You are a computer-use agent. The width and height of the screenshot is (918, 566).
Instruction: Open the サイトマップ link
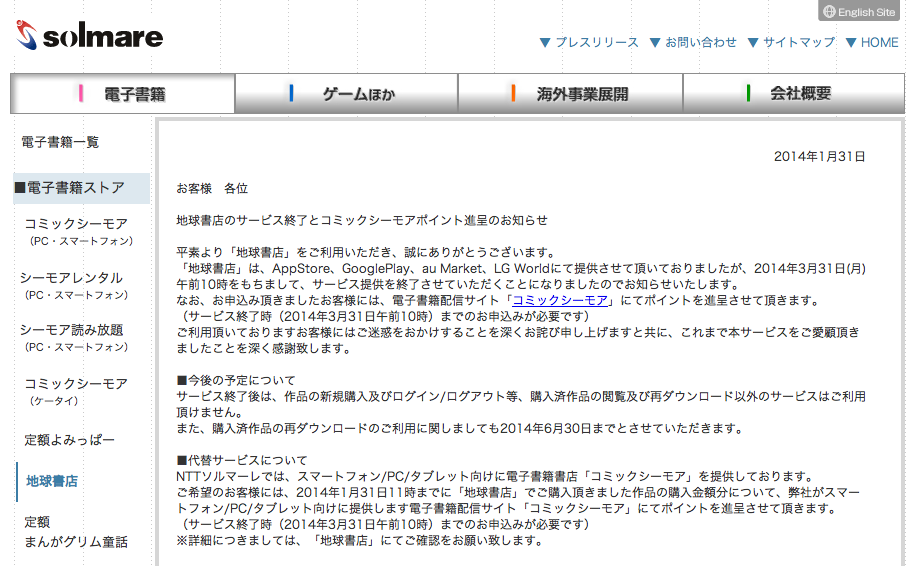pyautogui.click(x=799, y=42)
